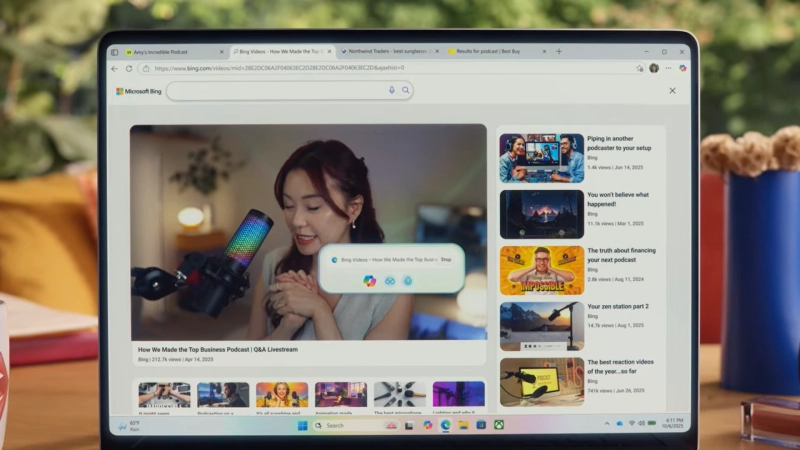
Task: Toggle the microphone in the Copilot panel
Action: (x=407, y=281)
